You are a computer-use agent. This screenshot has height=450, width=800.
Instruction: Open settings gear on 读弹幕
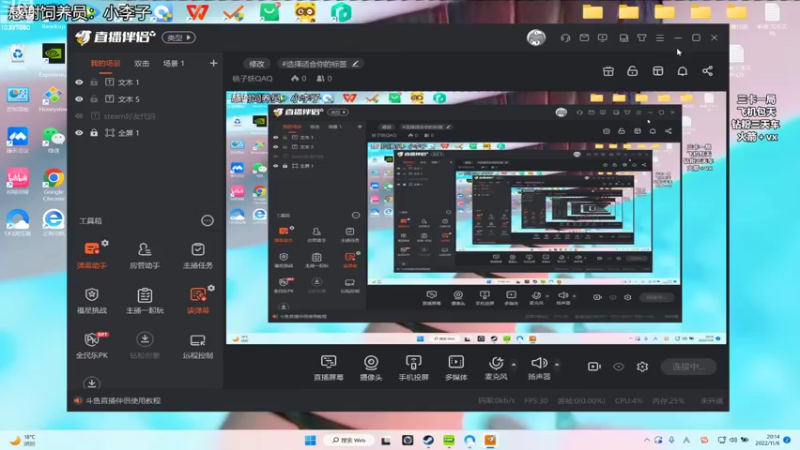[211, 288]
